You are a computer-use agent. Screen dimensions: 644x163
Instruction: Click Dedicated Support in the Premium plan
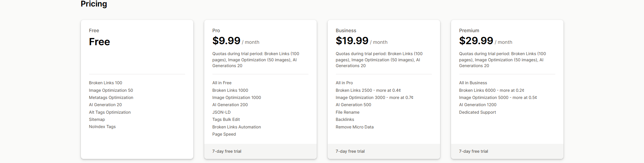[x=477, y=112]
